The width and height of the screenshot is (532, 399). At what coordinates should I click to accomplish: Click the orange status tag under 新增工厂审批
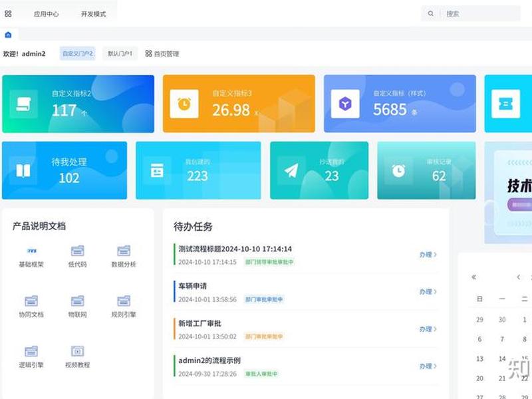[x=264, y=336]
